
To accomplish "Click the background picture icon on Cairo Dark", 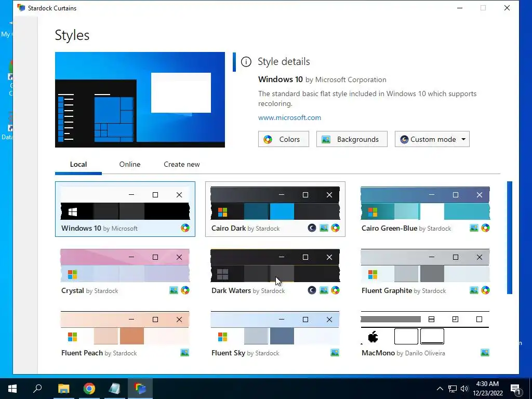I will (324, 228).
